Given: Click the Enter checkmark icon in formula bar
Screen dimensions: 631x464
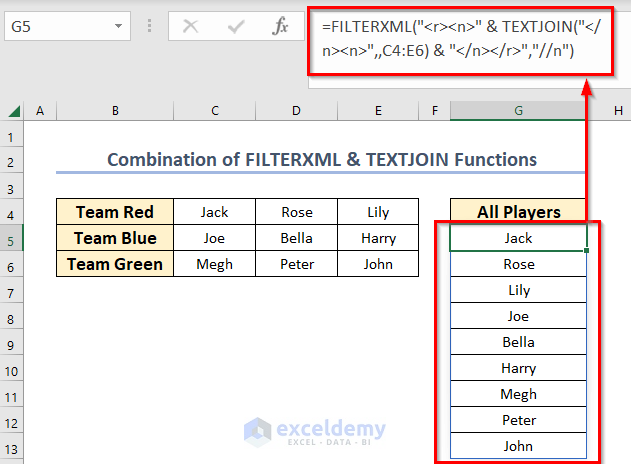Looking at the screenshot, I should point(236,27).
